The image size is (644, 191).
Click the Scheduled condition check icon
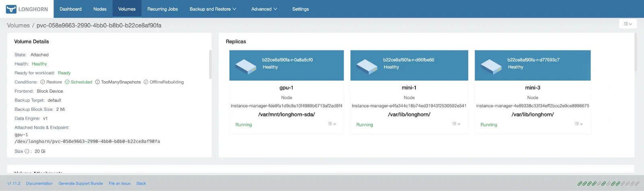[67, 82]
